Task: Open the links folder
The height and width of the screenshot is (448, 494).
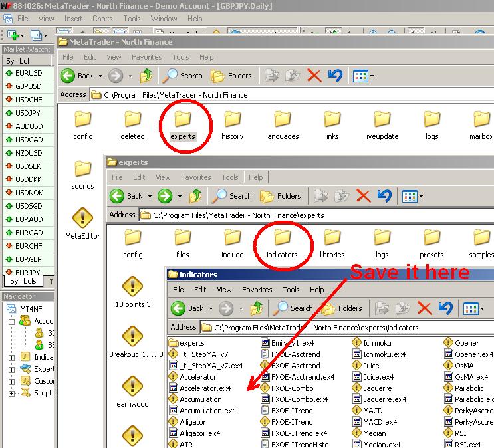Action: click(332, 126)
